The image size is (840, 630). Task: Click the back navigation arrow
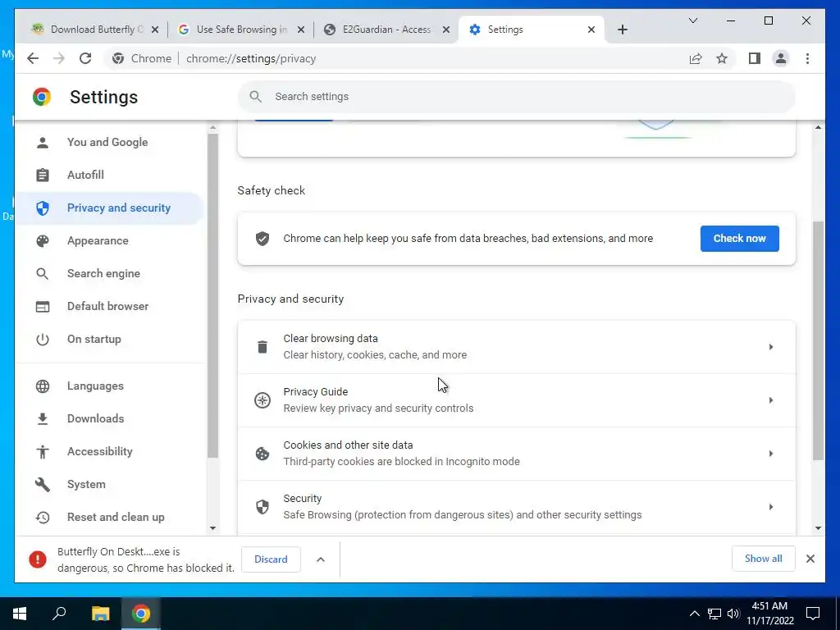click(x=33, y=58)
